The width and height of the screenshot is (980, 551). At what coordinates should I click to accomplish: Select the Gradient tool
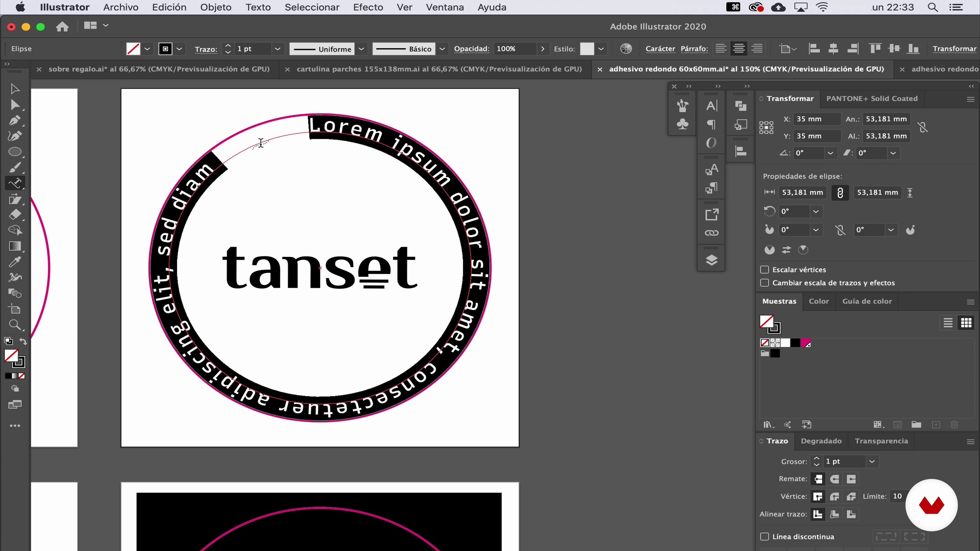click(15, 246)
